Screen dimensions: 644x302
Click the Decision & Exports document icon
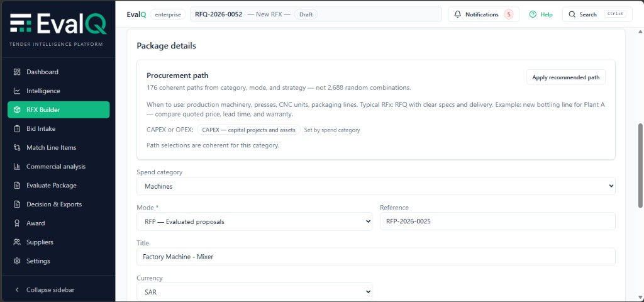point(17,204)
